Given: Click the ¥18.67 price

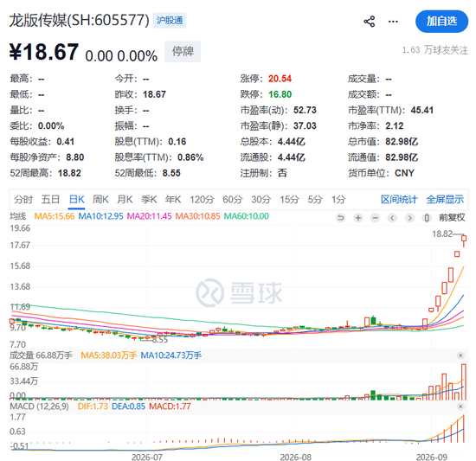Looking at the screenshot, I should point(44,52).
